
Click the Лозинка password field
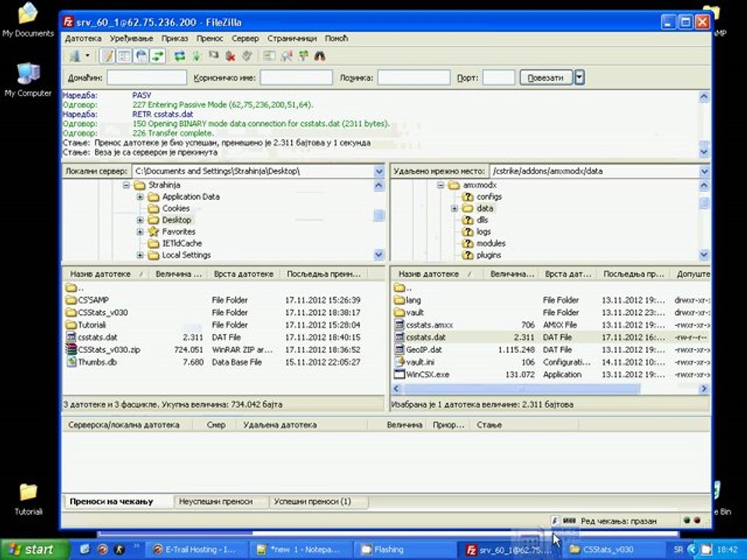pyautogui.click(x=413, y=78)
